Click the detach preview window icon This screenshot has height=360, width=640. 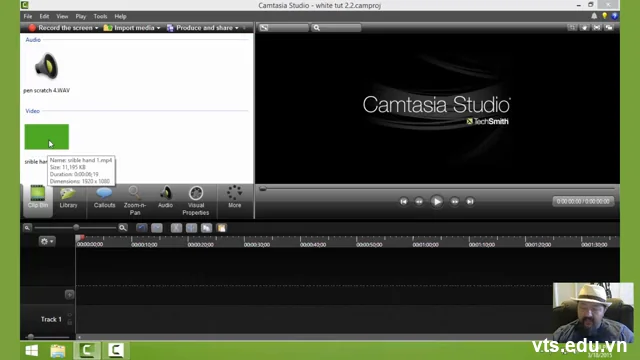(609, 28)
